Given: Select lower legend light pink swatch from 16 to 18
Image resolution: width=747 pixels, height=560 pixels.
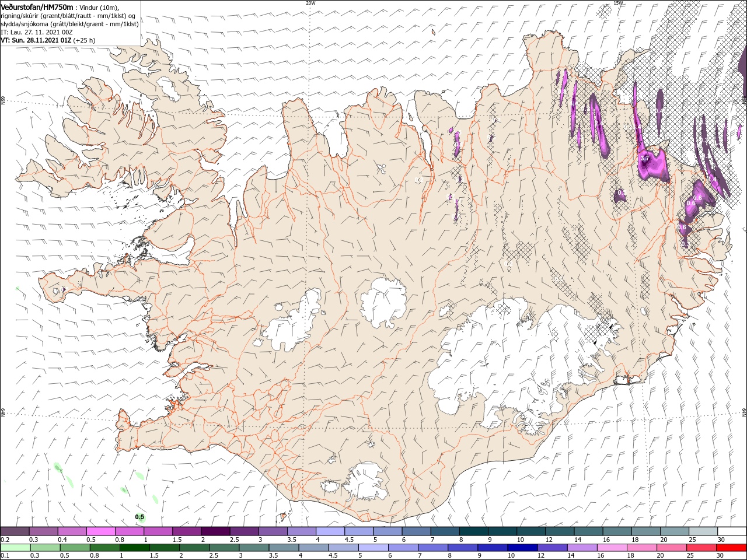Looking at the screenshot, I should tap(612, 548).
